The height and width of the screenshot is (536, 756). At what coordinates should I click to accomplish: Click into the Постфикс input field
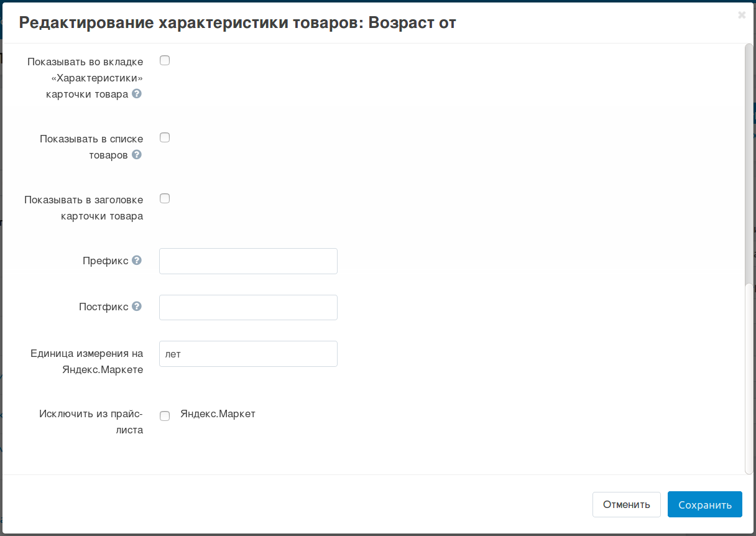click(248, 307)
